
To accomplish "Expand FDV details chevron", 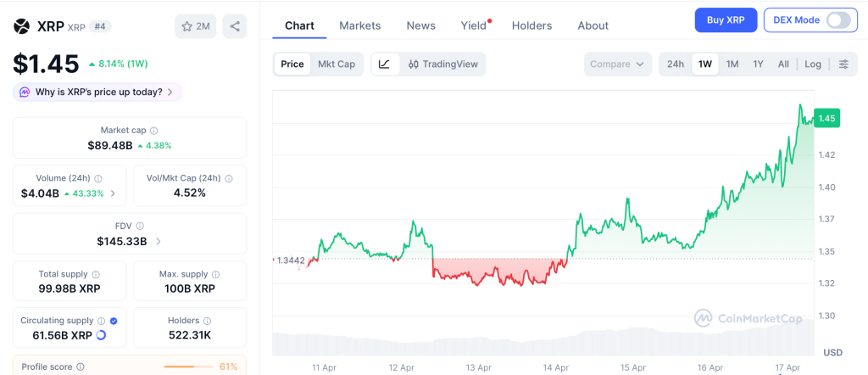I will click(x=158, y=242).
